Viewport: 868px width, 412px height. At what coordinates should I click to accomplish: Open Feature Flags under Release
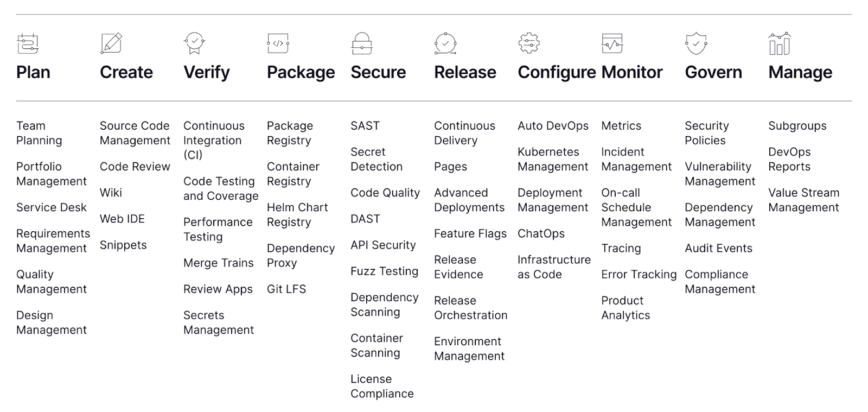point(470,233)
